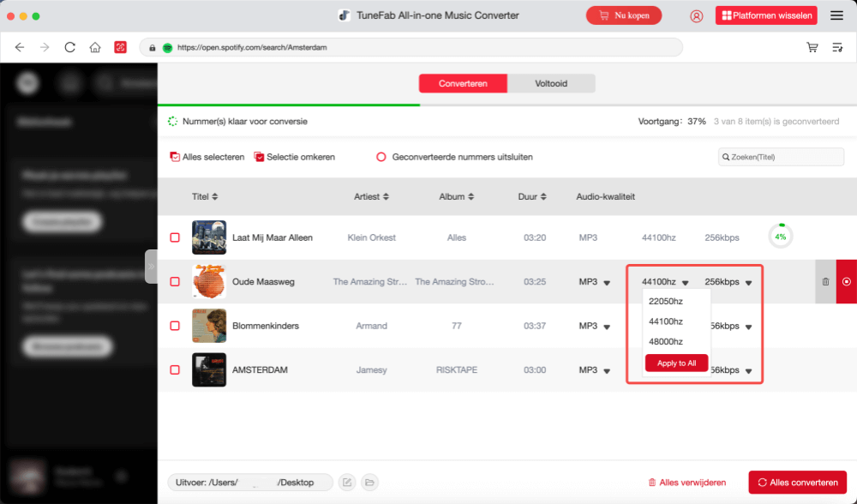Delete Oude Maasweg with trash icon

click(825, 281)
